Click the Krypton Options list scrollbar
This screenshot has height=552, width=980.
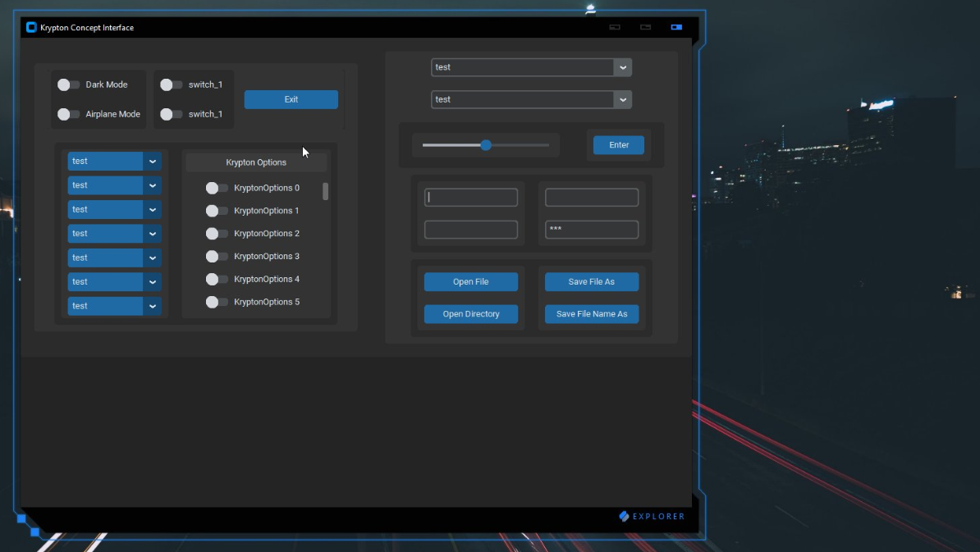(325, 191)
